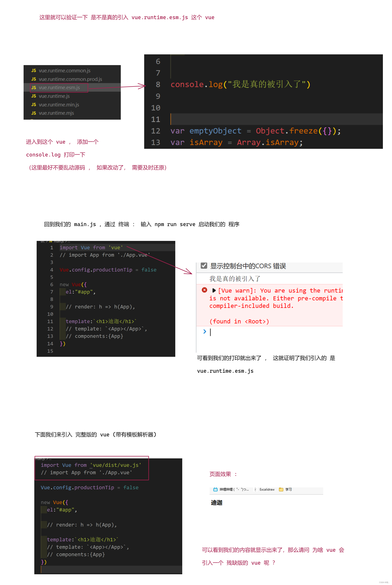This screenshot has width=392, height=585.
Task: Open the 学习 bookmarks folder
Action: [x=285, y=489]
